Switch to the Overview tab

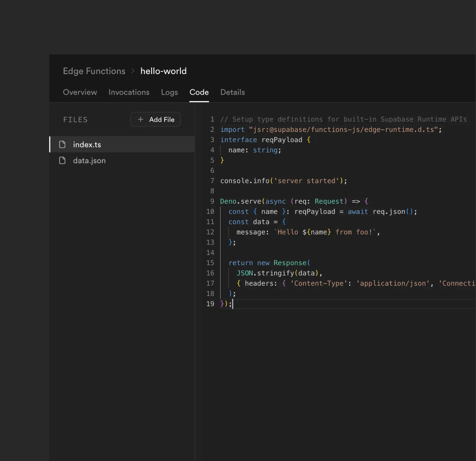80,92
